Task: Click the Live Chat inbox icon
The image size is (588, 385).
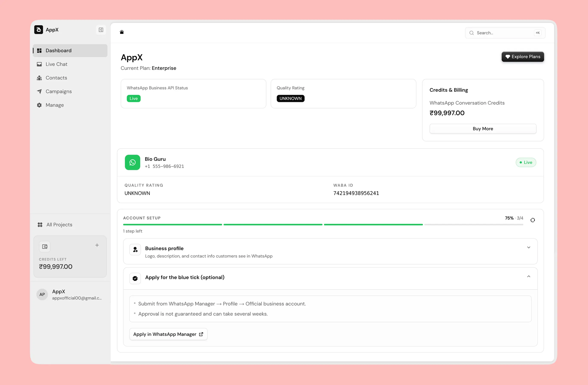Action: [x=39, y=64]
